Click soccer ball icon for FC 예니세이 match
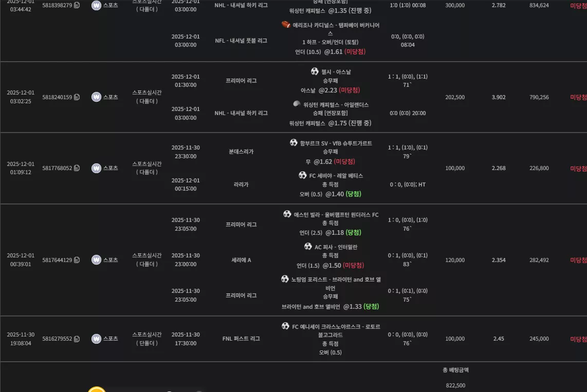 click(285, 326)
